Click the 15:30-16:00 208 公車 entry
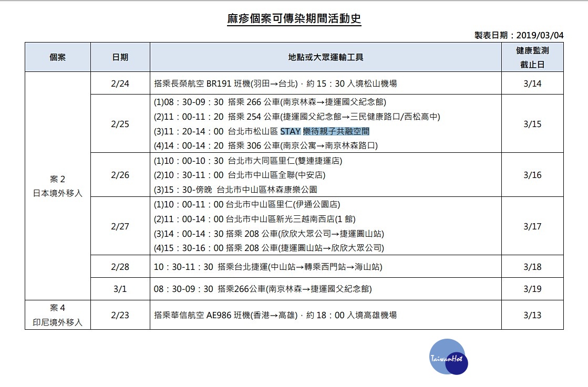Screen dimensions: 588x387 pos(269,248)
